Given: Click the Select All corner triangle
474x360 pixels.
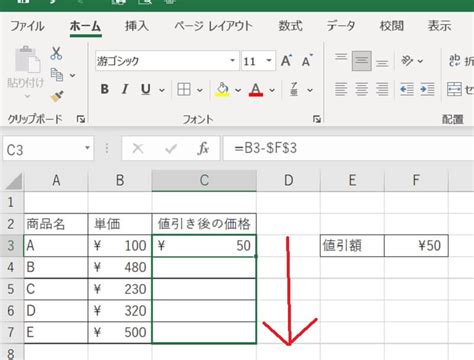Looking at the screenshot, I should point(13,181).
